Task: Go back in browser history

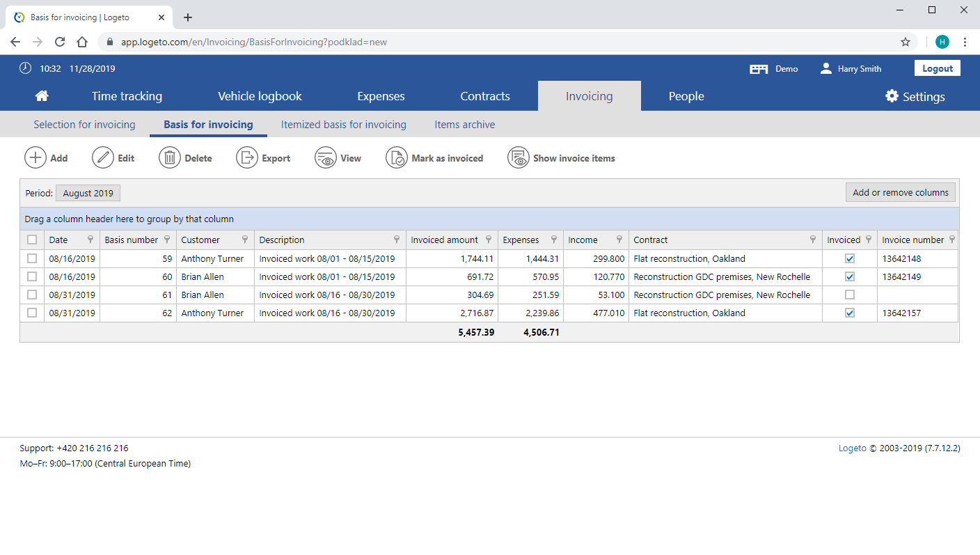Action: [15, 42]
